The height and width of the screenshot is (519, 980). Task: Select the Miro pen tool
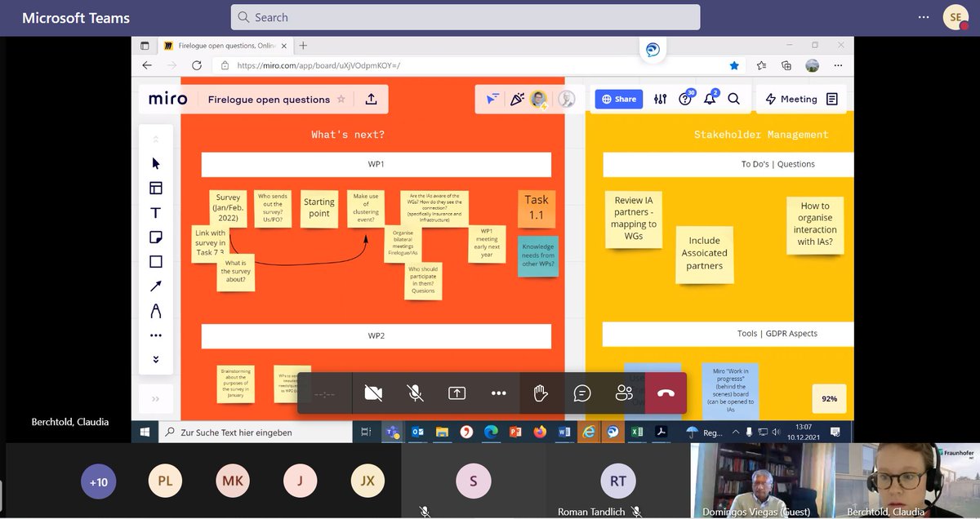click(x=156, y=311)
